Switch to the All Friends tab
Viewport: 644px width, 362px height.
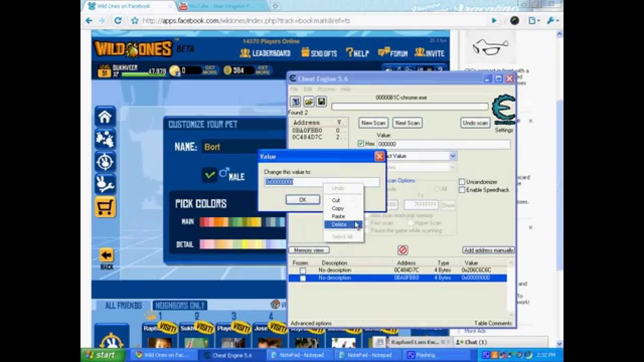pyautogui.click(x=123, y=305)
